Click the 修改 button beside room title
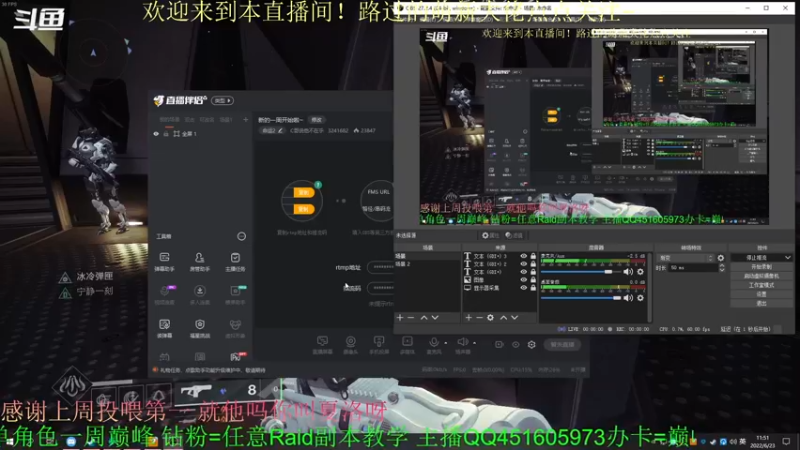Image resolution: width=800 pixels, height=450 pixels. pyautogui.click(x=316, y=120)
